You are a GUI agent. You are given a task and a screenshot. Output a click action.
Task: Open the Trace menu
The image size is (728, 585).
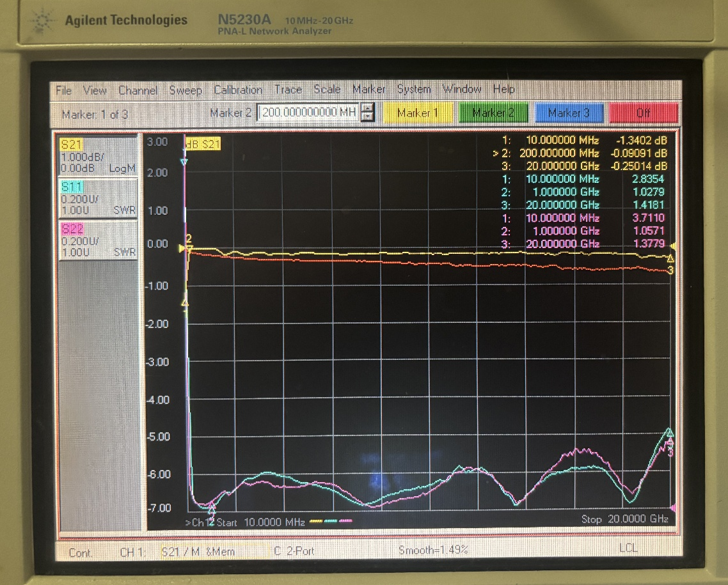pos(288,90)
